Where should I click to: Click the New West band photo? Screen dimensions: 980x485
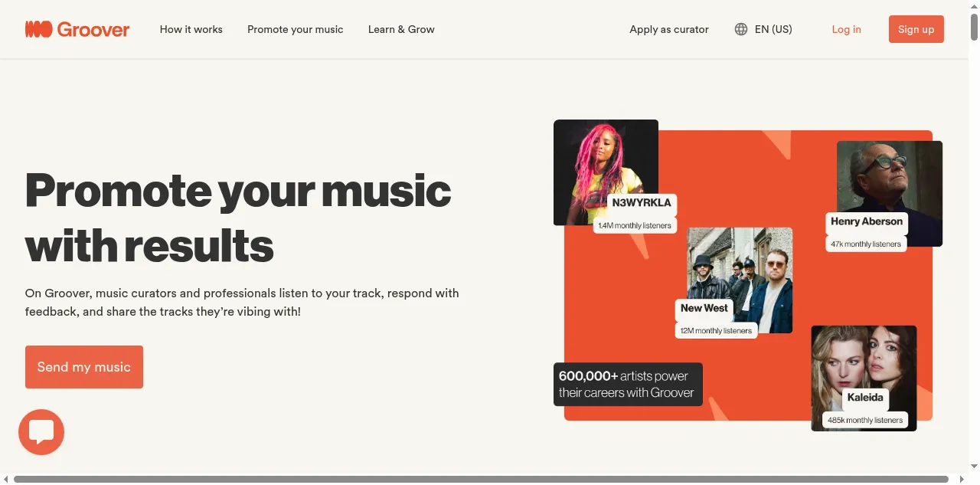pyautogui.click(x=740, y=280)
